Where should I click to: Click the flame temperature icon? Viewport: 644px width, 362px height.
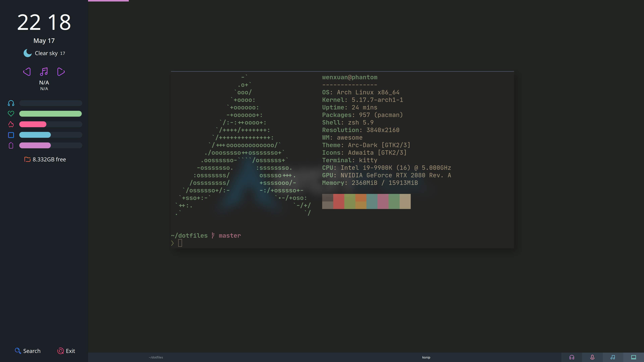point(11,124)
